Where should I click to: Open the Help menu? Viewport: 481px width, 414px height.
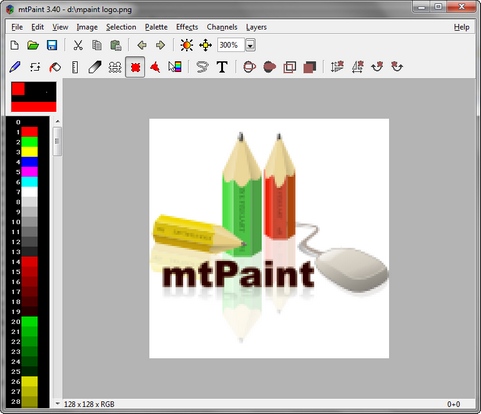pos(461,27)
